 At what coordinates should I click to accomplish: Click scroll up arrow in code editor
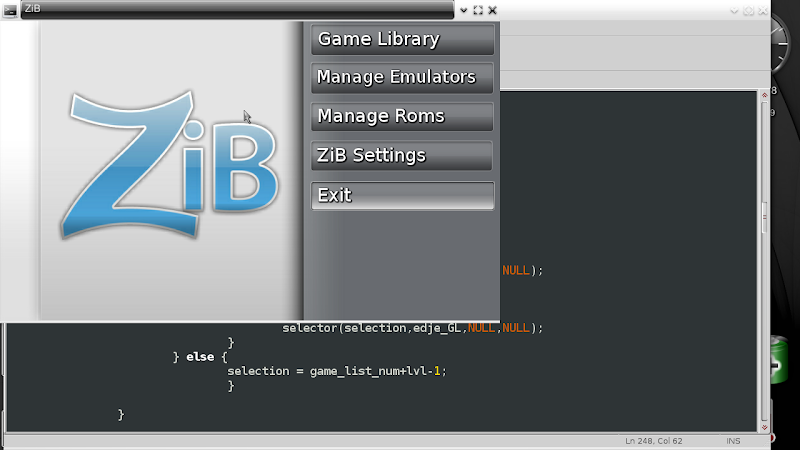pos(764,95)
